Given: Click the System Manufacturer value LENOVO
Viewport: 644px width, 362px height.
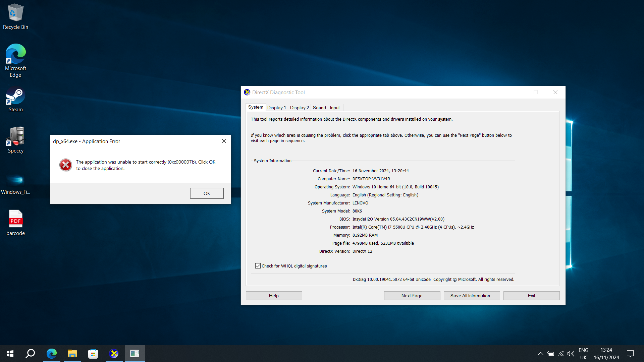Looking at the screenshot, I should pos(360,203).
